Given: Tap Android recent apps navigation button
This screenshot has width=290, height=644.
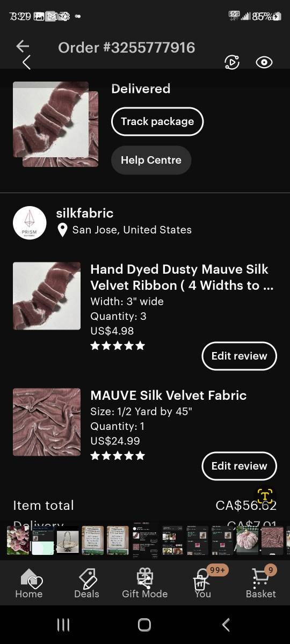Looking at the screenshot, I should pos(63,625).
